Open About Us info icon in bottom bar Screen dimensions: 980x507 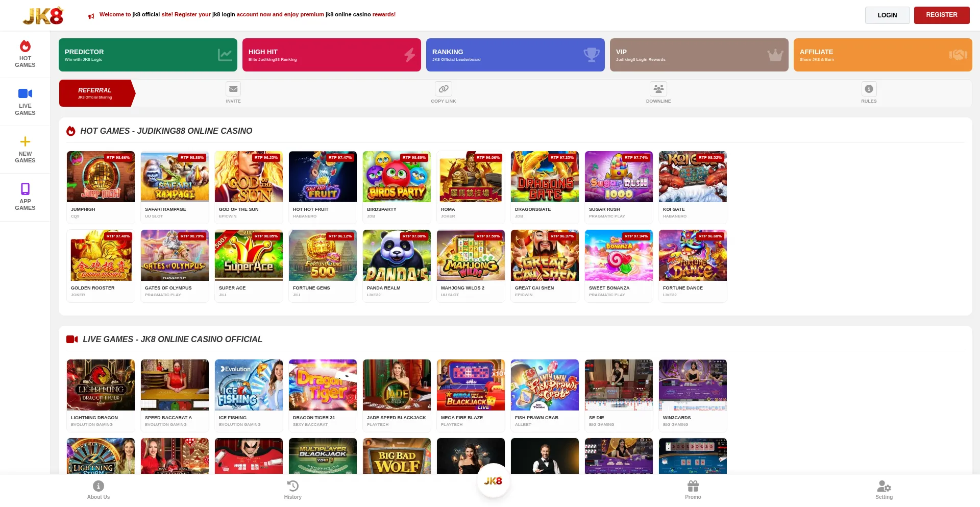(x=99, y=486)
